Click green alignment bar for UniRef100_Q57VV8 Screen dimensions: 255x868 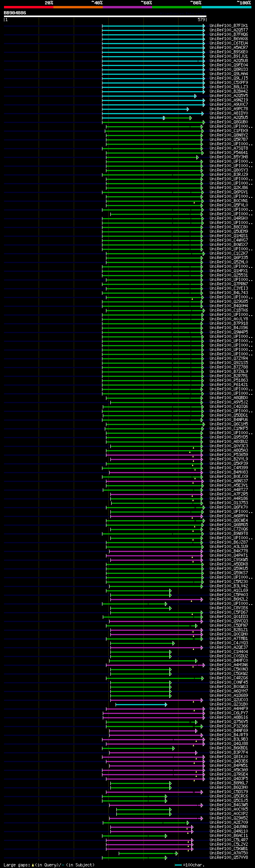pyautogui.click(x=135, y=858)
